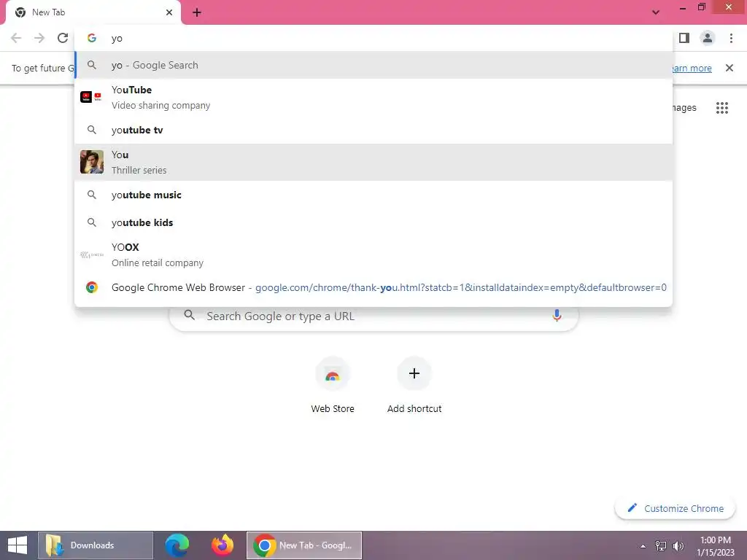Click the Images link at top right
This screenshot has width=747, height=560.
684,108
